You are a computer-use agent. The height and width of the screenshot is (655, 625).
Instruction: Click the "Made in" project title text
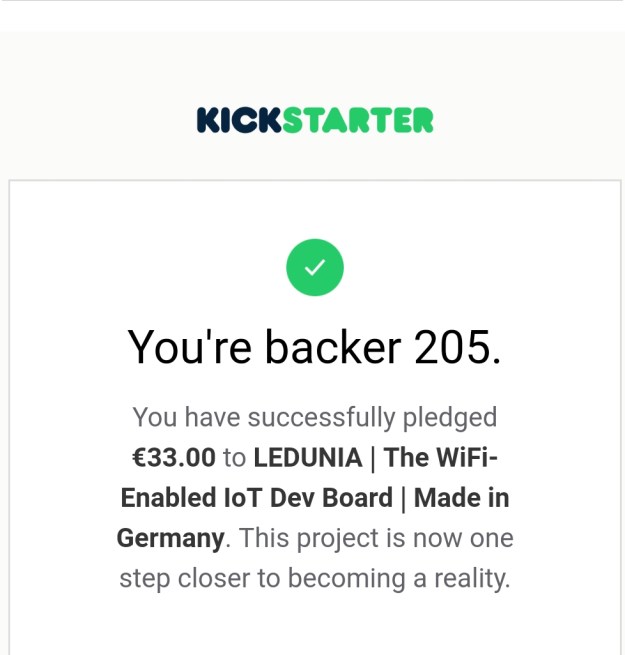(x=462, y=498)
